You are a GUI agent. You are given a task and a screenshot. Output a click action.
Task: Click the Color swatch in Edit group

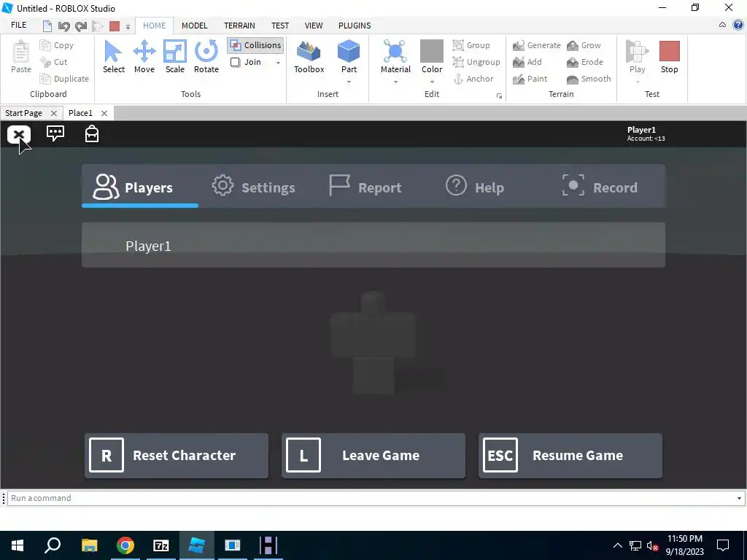click(432, 51)
